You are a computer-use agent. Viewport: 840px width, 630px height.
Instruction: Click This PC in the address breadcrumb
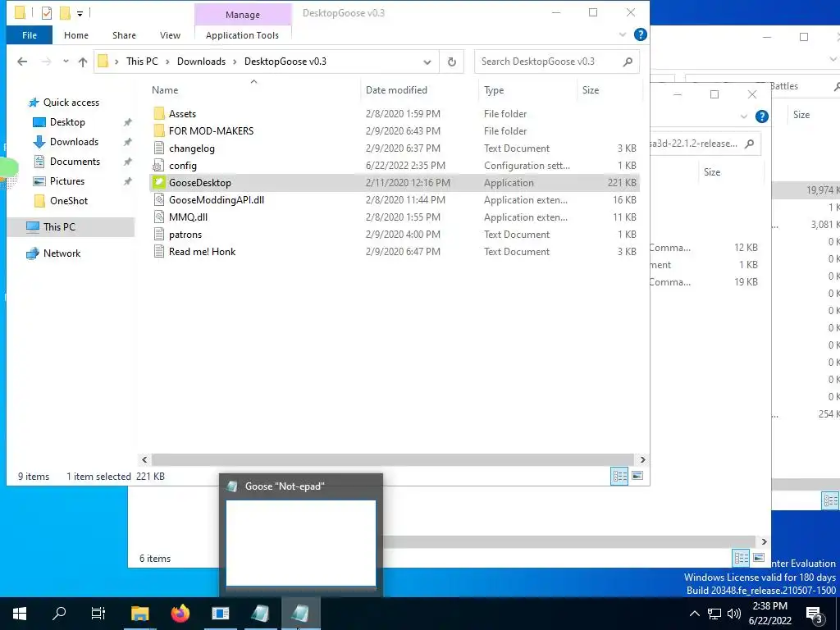pos(142,62)
